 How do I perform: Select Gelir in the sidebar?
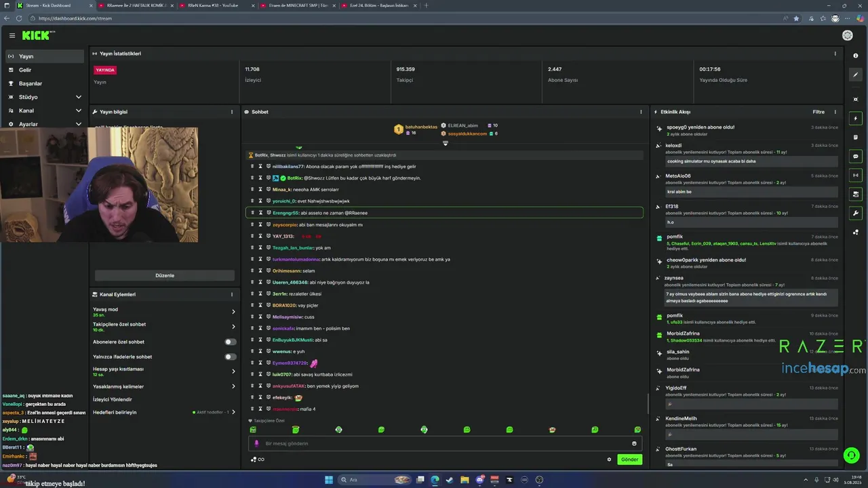45,70
